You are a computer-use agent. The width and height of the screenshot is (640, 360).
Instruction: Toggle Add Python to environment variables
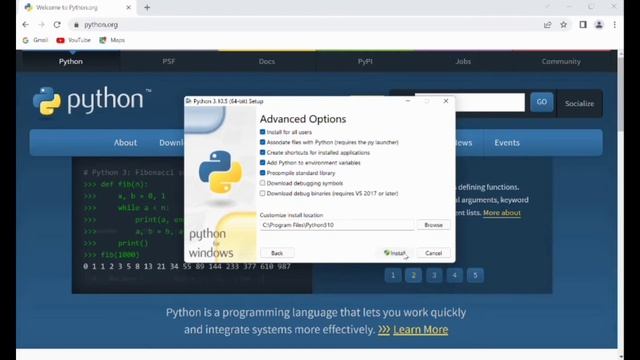pos(262,163)
